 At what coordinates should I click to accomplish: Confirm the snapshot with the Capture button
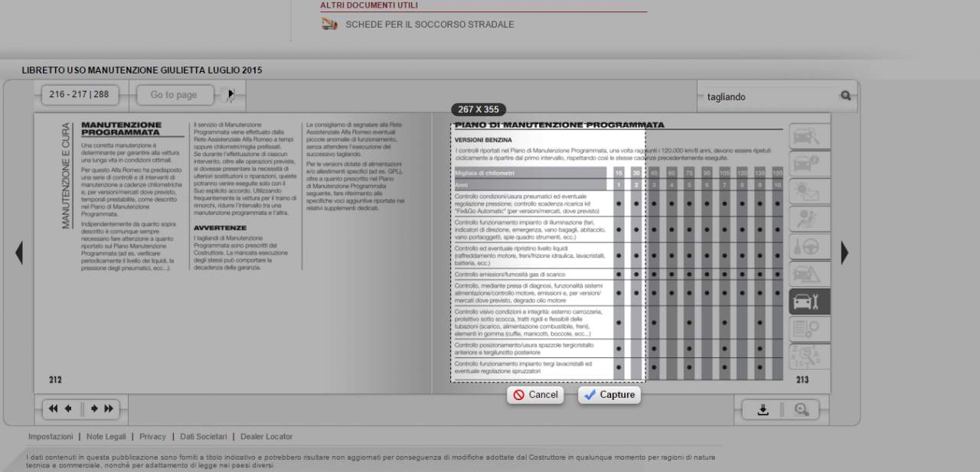pos(609,395)
